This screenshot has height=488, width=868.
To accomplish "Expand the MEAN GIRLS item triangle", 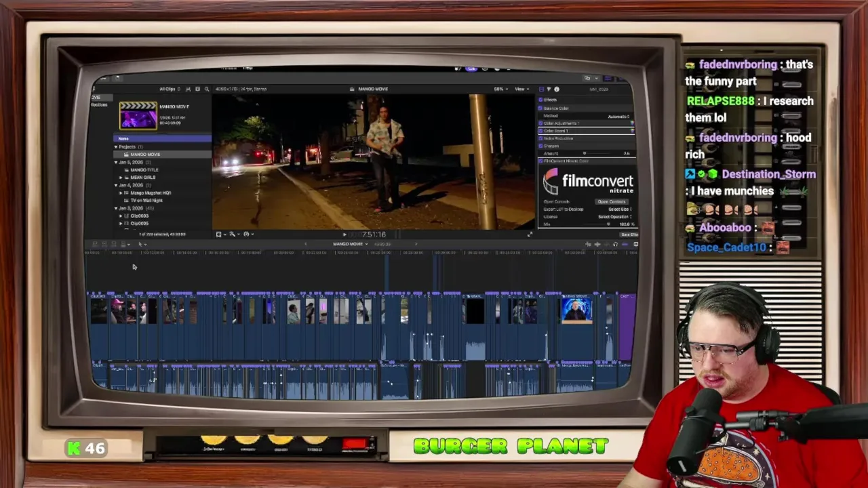I will [121, 178].
